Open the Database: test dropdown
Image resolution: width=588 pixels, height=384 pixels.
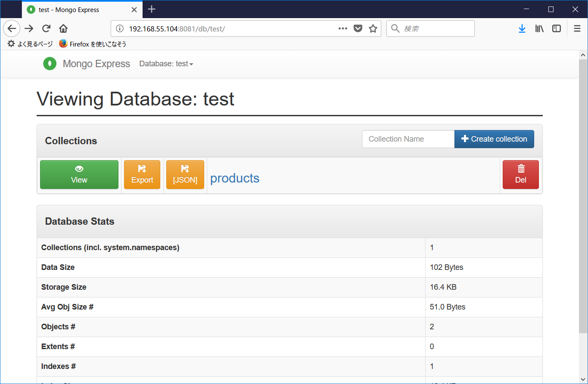tap(166, 64)
